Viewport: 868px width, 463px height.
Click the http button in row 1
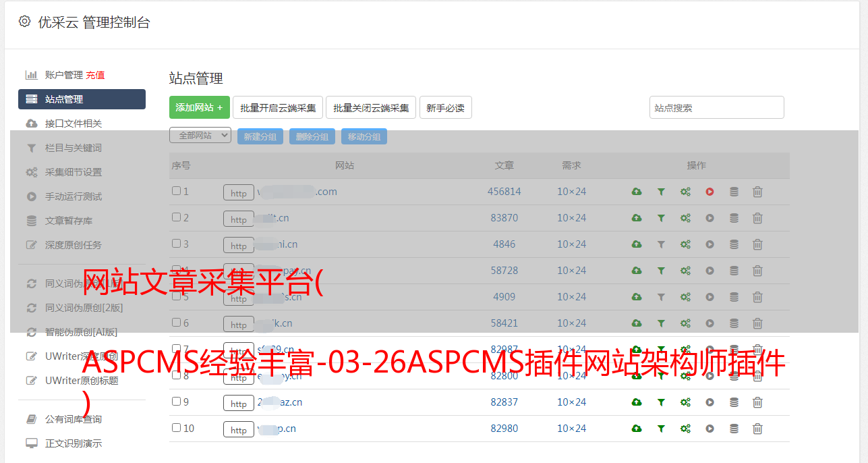click(x=239, y=193)
